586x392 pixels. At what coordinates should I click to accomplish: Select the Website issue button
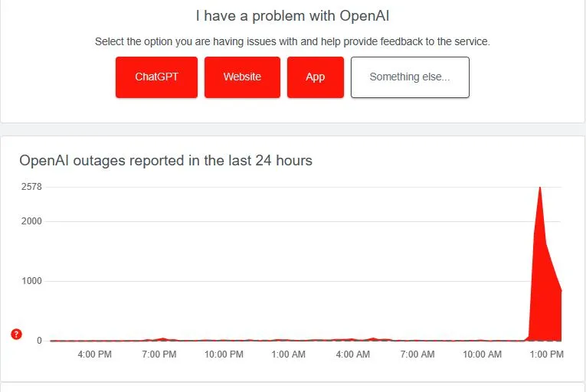pyautogui.click(x=242, y=77)
